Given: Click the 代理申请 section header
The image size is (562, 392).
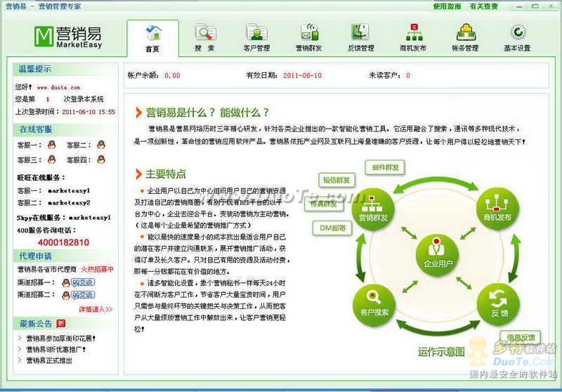Looking at the screenshot, I should (x=36, y=256).
